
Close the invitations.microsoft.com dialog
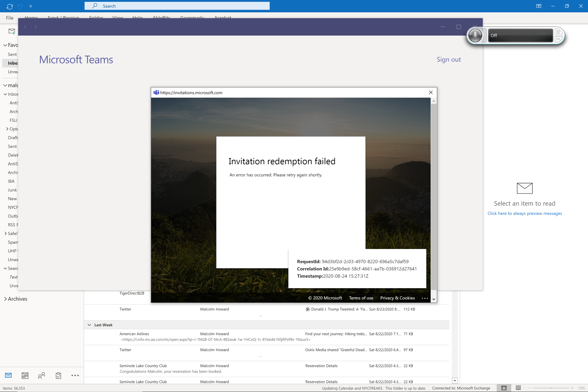(x=431, y=93)
